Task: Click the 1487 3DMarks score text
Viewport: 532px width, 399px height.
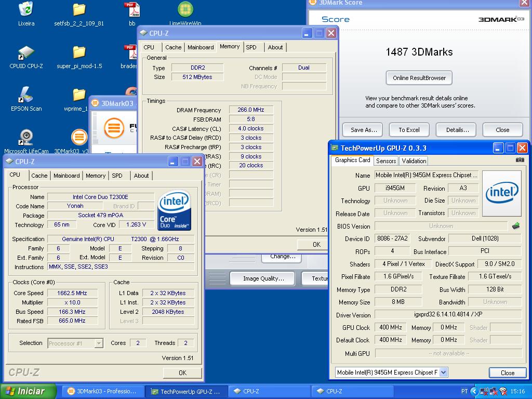Action: (419, 52)
